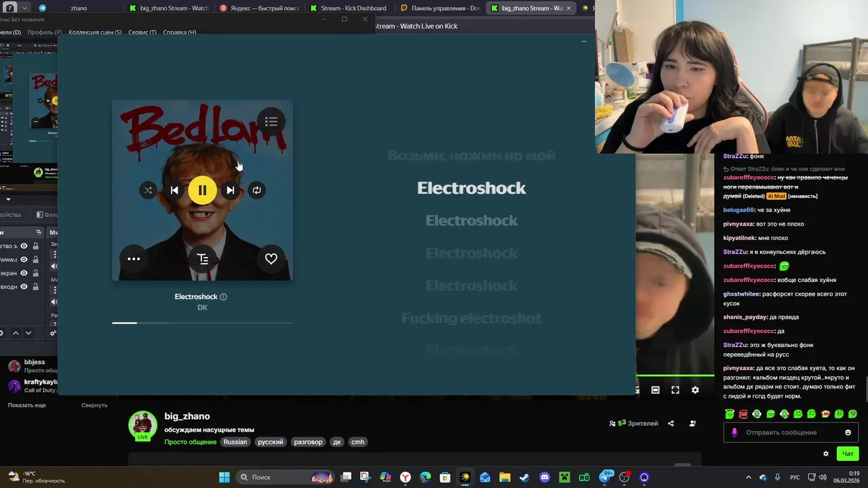Pop out the OBS sources dock
This screenshot has width=868, height=488.
click(39, 232)
